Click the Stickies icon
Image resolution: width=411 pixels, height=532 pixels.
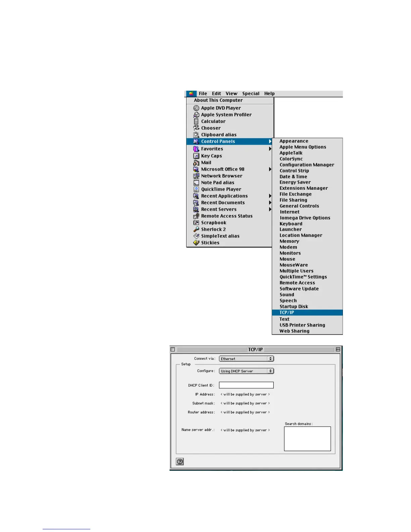[196, 243]
